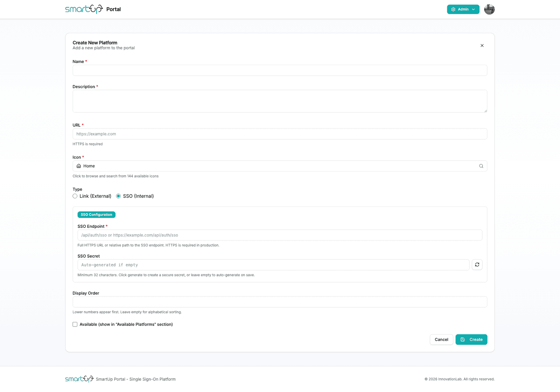Focus the Display Order field
Viewport: 560px width, 392px height.
click(x=280, y=302)
